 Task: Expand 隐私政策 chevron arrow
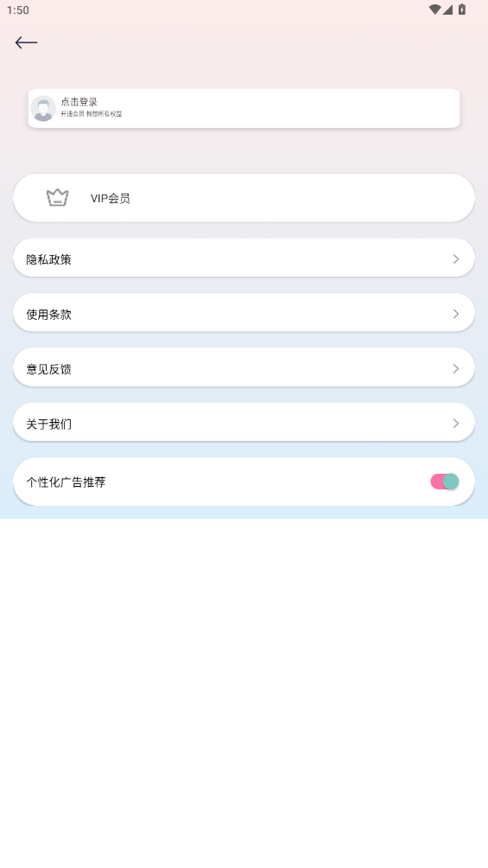[456, 259]
